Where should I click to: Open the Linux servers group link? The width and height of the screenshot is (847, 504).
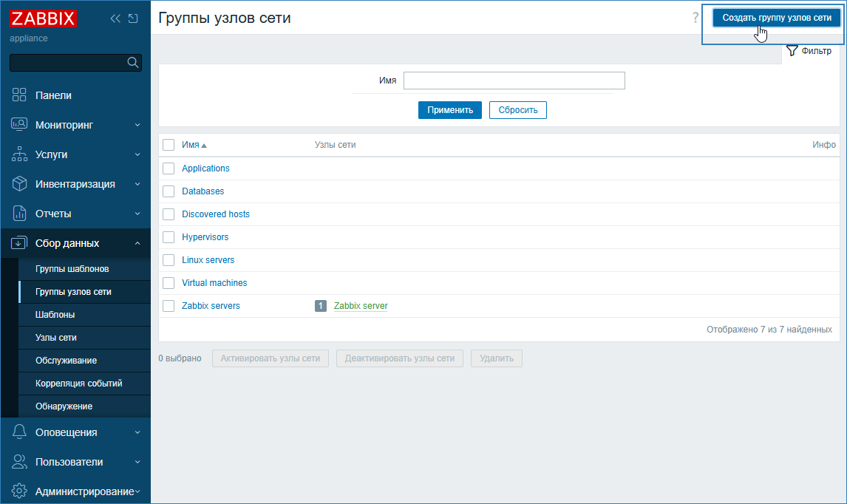click(208, 260)
